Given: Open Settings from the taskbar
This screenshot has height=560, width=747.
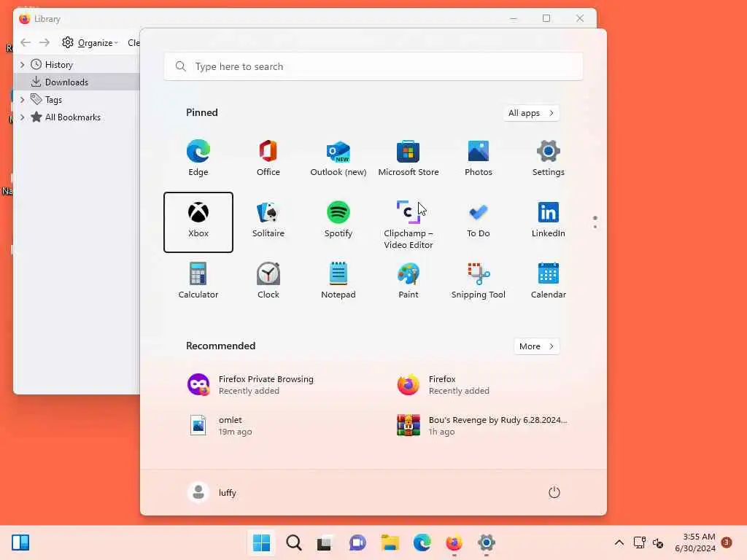Looking at the screenshot, I should coord(486,542).
